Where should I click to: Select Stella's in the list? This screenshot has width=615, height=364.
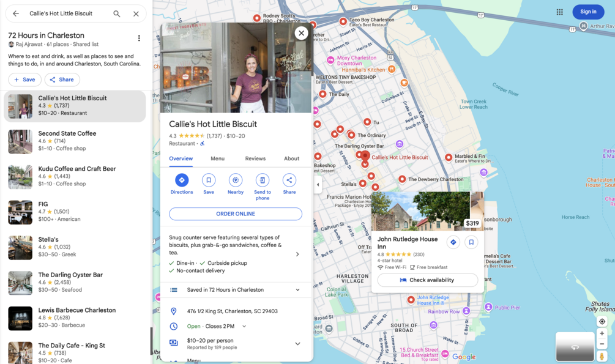click(x=75, y=247)
